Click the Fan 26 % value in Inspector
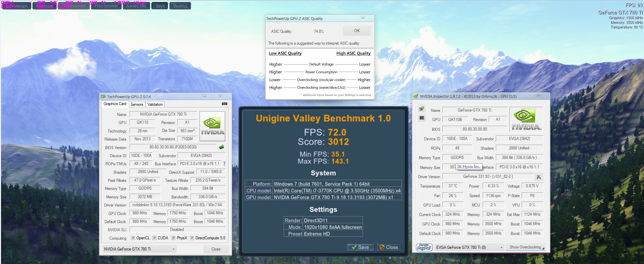The image size is (644, 264). coord(453,195)
